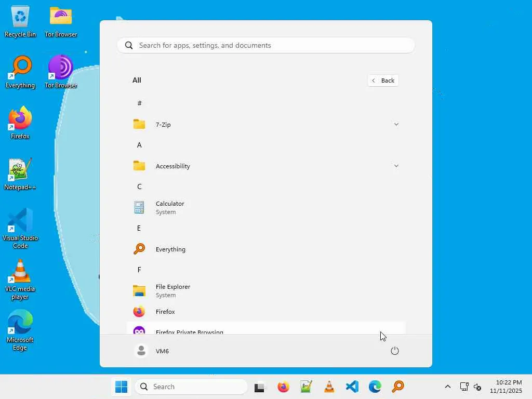Open Recycle Bin desktop icon
Image resolution: width=532 pixels, height=399 pixels.
[20, 22]
